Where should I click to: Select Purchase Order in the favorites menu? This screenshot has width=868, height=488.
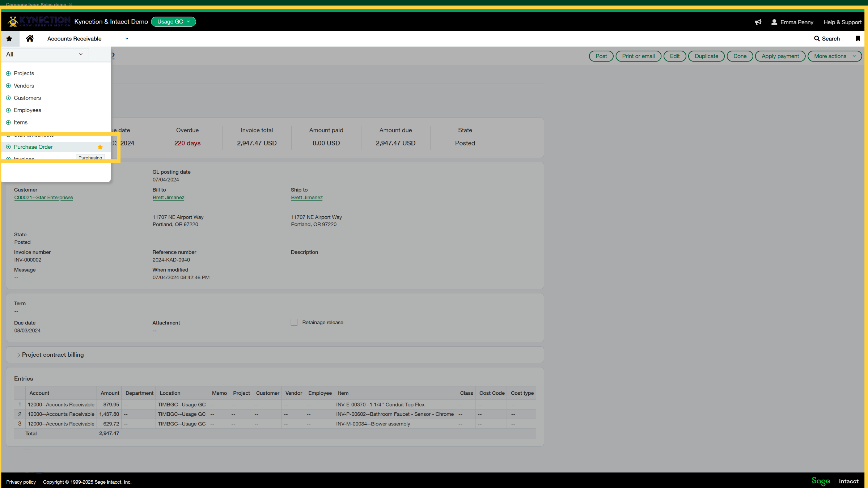[x=33, y=147]
